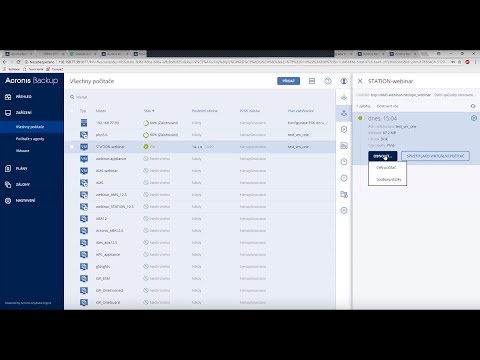Screen dimensions: 480x360
Task: Open the Plány section in sidebar
Action: click(x=21, y=168)
